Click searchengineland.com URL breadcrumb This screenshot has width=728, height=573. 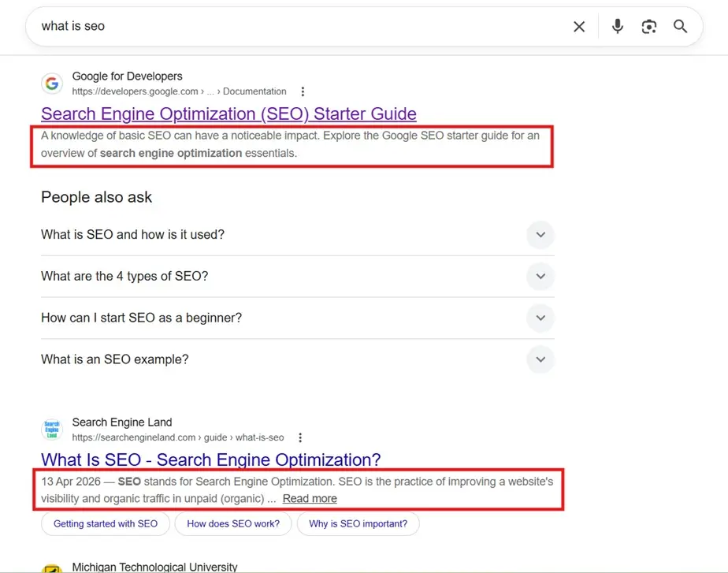(178, 437)
